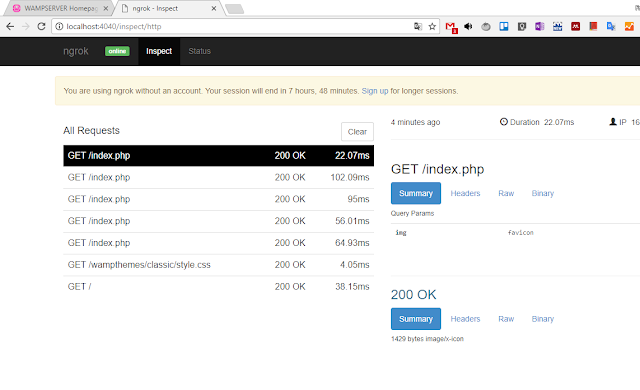
Task: Click the site information icon in the address bar
Action: click(x=59, y=27)
